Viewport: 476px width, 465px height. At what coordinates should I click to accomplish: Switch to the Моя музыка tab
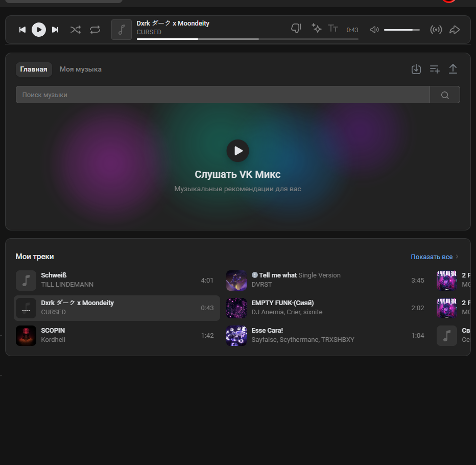coord(81,69)
